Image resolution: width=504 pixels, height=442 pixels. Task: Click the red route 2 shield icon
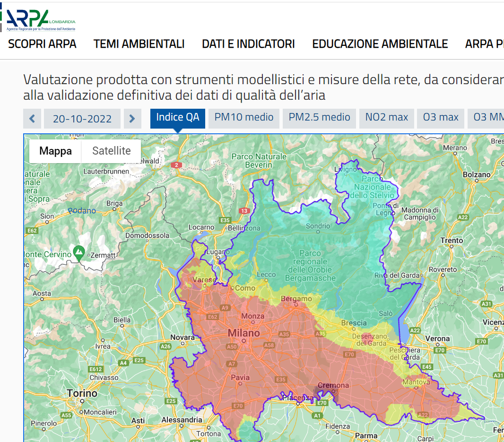[x=176, y=165]
